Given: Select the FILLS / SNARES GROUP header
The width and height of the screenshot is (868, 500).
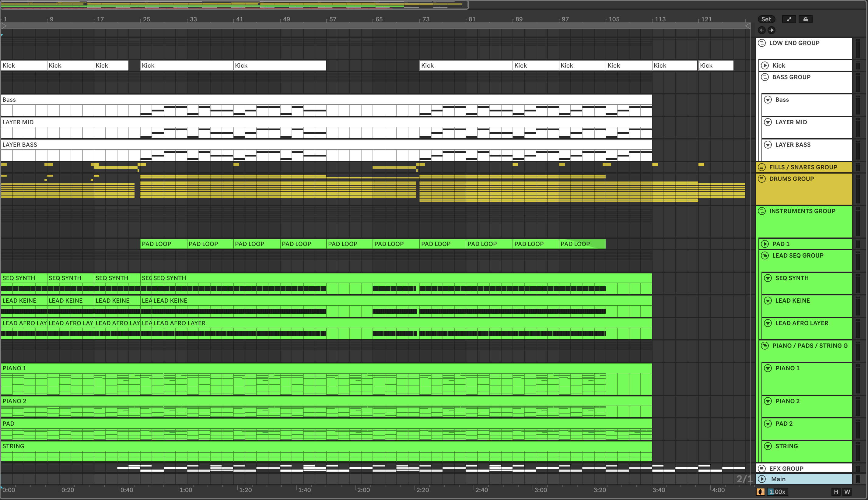Looking at the screenshot, I should pos(803,167).
